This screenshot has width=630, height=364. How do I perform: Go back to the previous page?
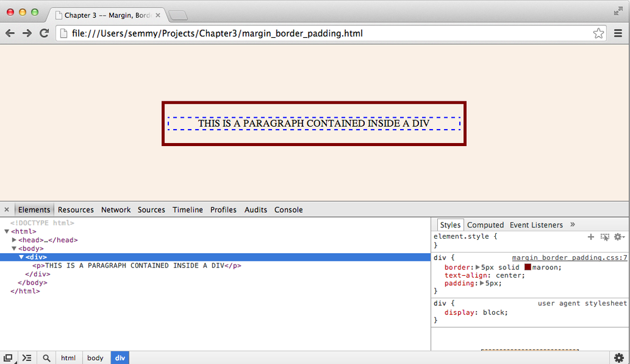(10, 33)
